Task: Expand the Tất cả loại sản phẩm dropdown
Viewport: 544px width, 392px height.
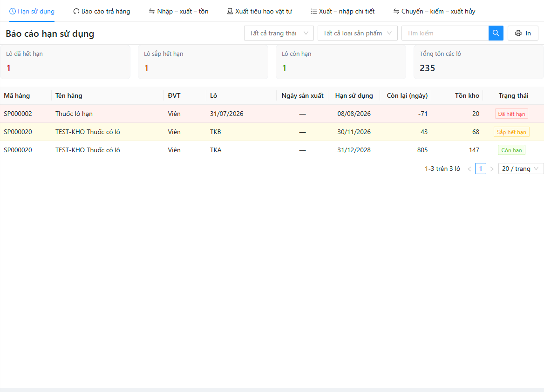Action: [x=357, y=33]
